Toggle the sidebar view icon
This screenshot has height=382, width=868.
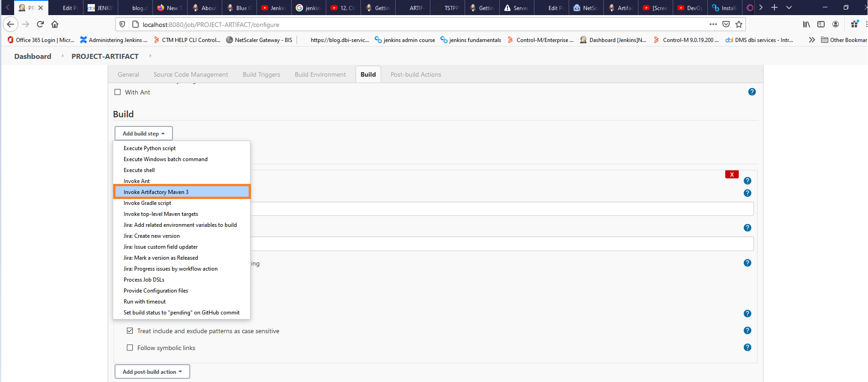pos(821,24)
